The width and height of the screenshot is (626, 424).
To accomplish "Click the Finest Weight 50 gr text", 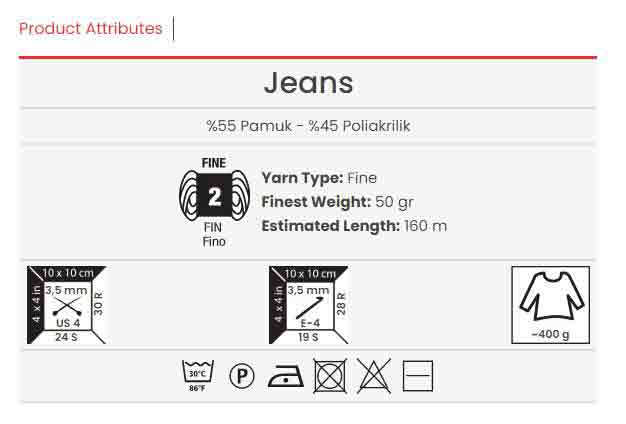I will [338, 202].
